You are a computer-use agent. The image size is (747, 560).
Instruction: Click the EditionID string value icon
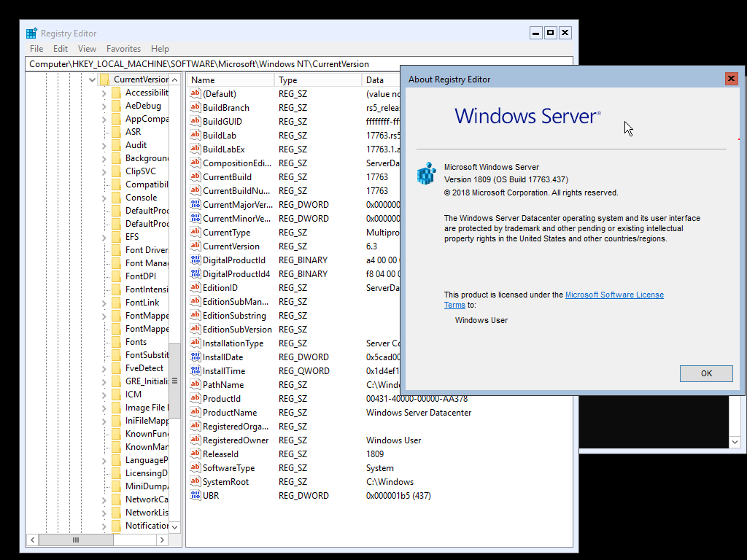point(196,287)
